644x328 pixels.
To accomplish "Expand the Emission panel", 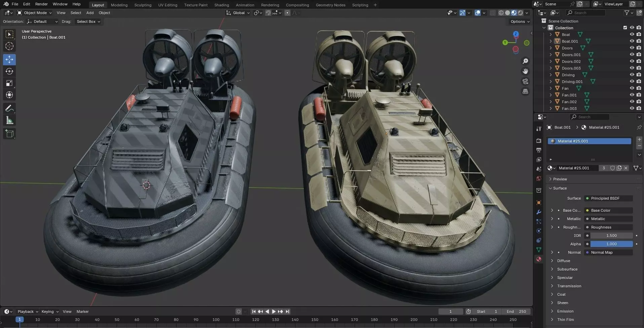I will click(x=565, y=311).
